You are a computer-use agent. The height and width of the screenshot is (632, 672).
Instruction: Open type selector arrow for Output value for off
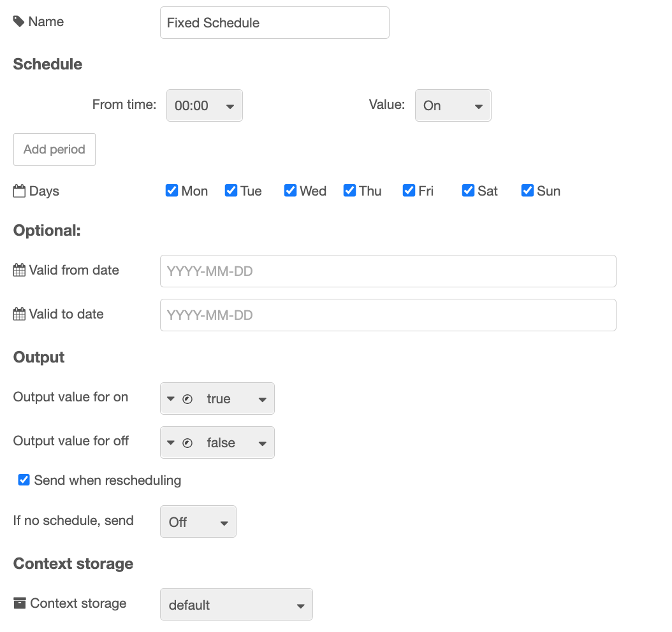click(171, 443)
